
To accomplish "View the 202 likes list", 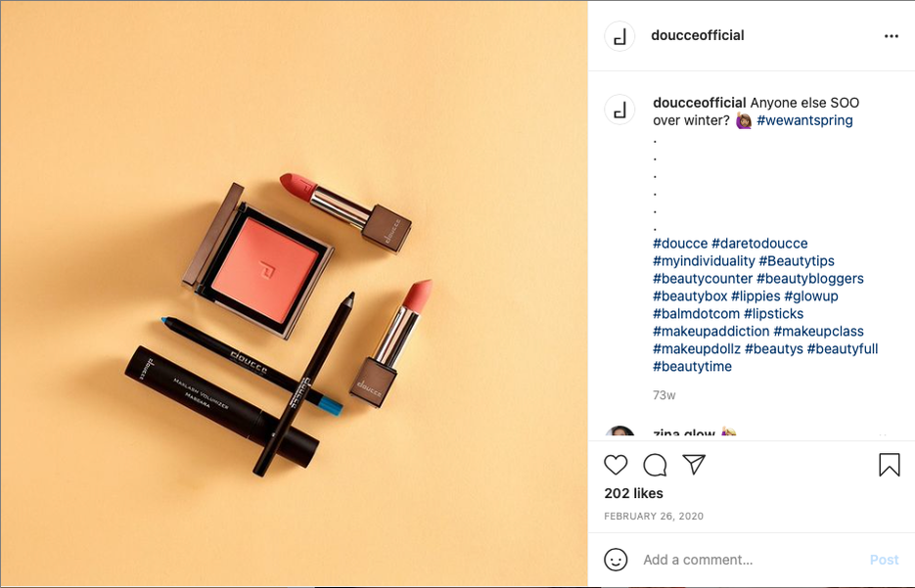I will point(634,493).
